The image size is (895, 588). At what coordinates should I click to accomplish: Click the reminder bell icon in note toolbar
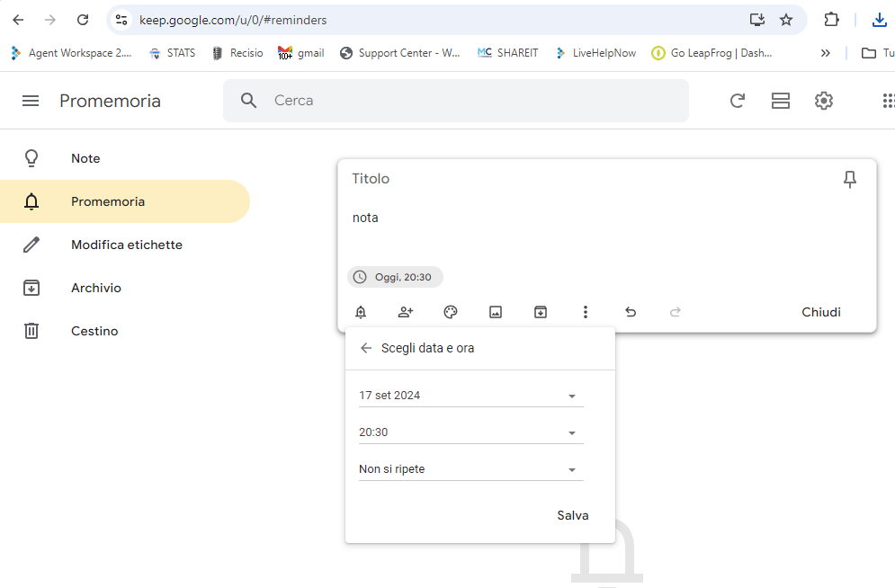point(361,312)
